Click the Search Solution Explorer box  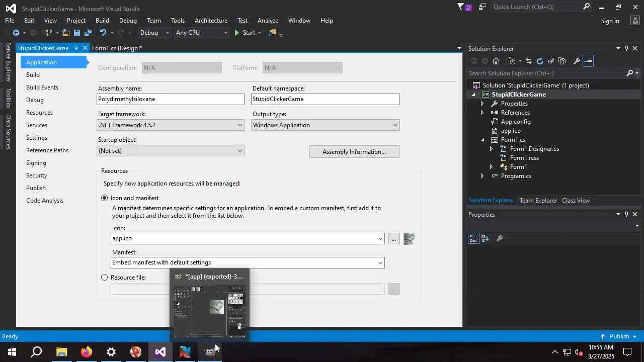[546, 73]
